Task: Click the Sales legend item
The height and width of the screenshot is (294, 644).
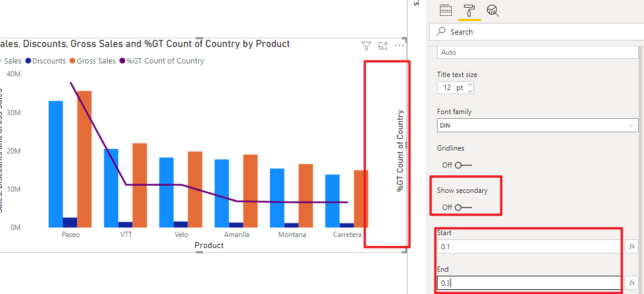Action: pyautogui.click(x=11, y=61)
